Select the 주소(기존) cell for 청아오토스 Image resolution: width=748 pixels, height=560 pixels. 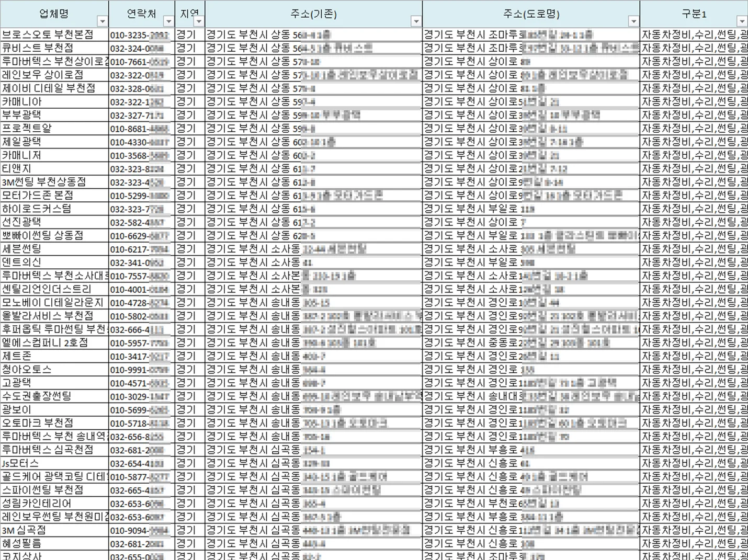[x=314, y=369]
